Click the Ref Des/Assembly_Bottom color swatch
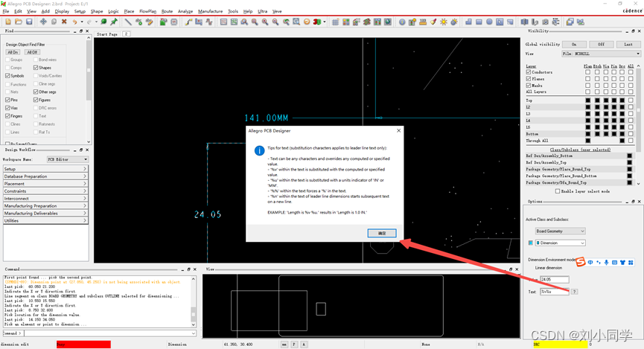 pos(630,156)
